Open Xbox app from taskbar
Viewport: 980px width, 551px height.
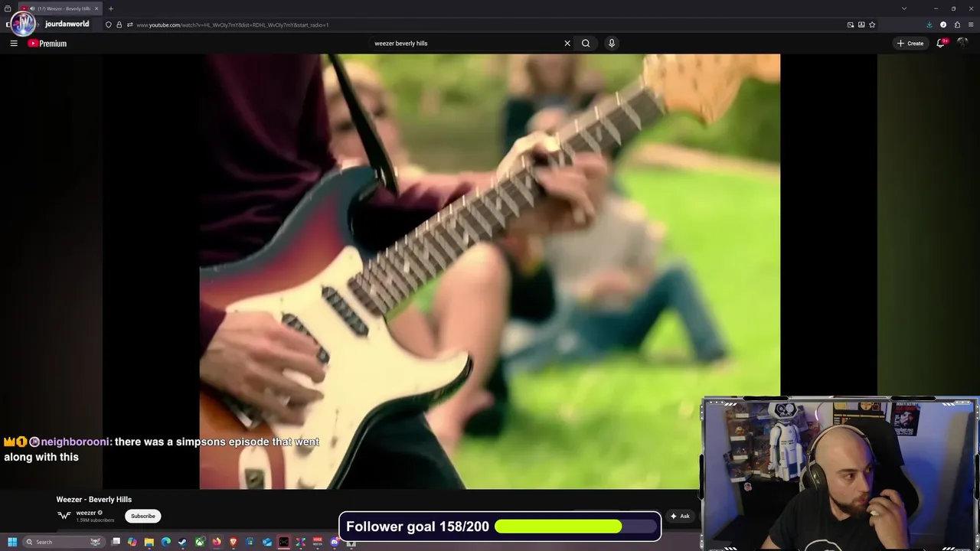(x=200, y=542)
